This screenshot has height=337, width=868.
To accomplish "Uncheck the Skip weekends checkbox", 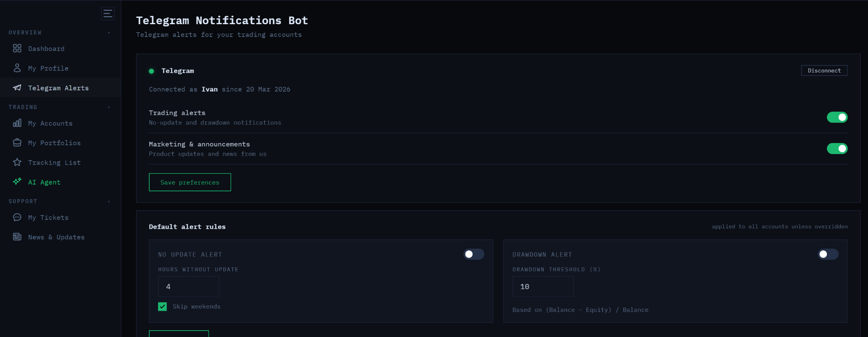I will [162, 306].
